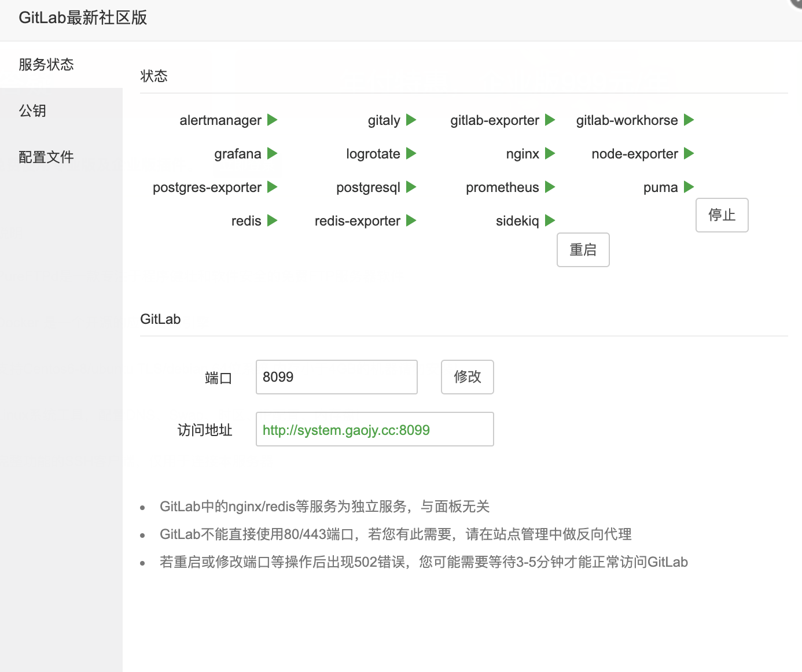Click the note about nginx/redis独立服务
Screen dimensions: 802x672
325,507
